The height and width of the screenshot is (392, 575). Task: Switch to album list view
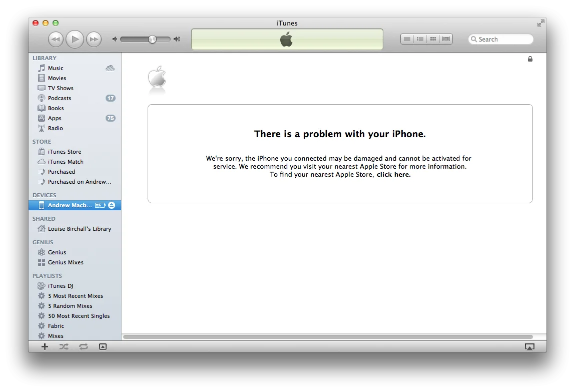tap(420, 39)
